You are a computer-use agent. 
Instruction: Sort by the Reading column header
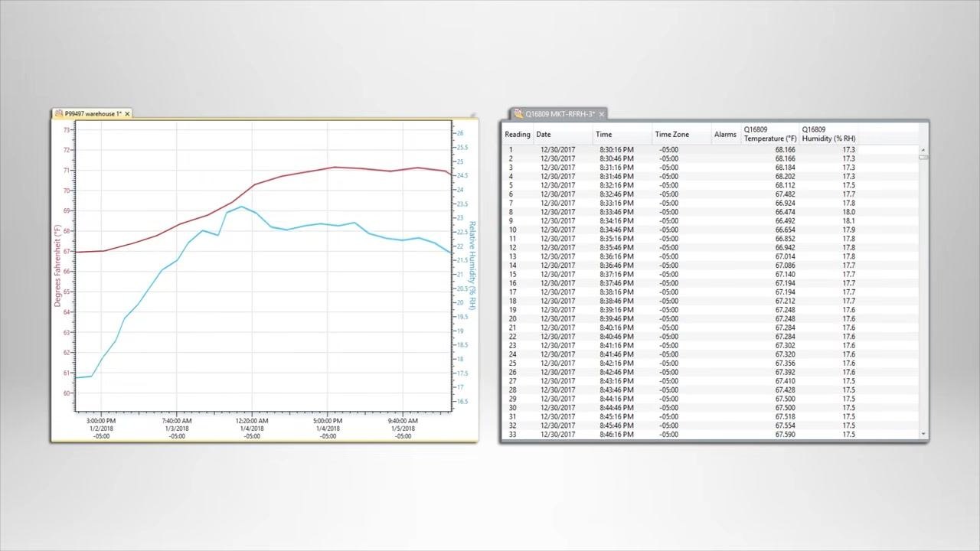point(518,135)
